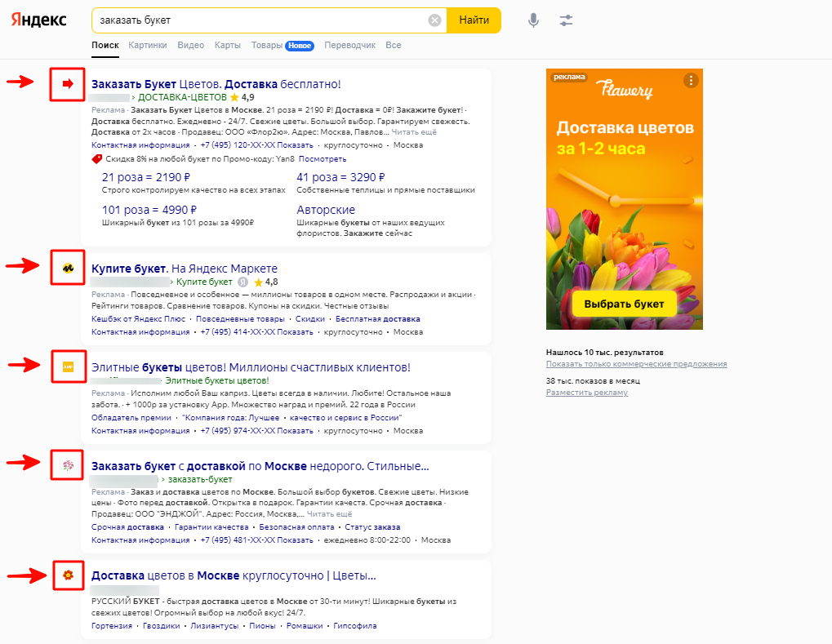Click the red flower favicon of last result
Viewport: 832px width, 644px height.
point(68,575)
